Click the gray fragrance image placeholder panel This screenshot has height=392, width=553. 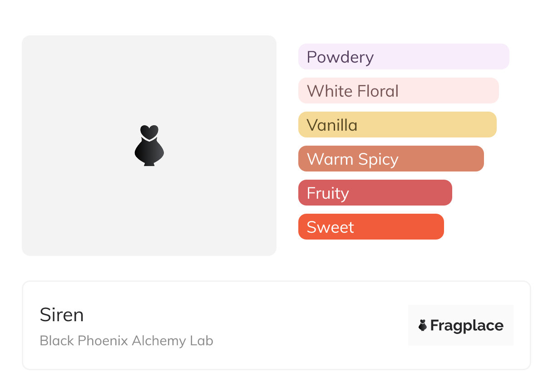[149, 146]
